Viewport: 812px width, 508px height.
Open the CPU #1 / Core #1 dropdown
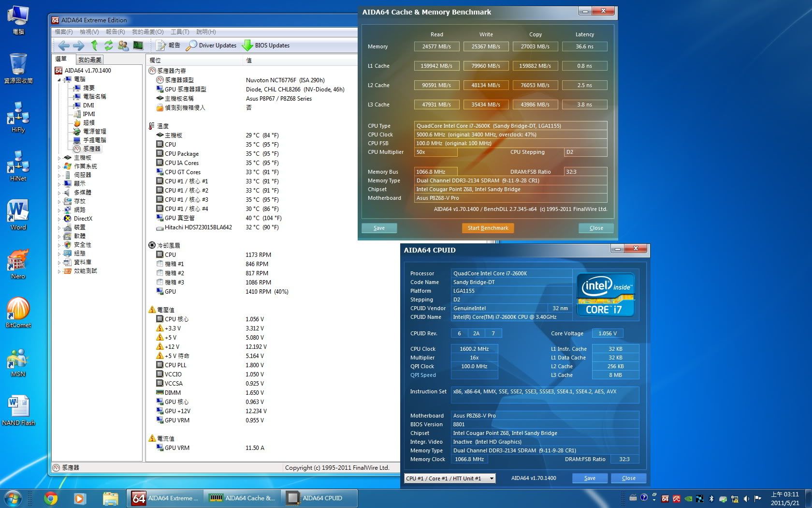click(x=450, y=478)
